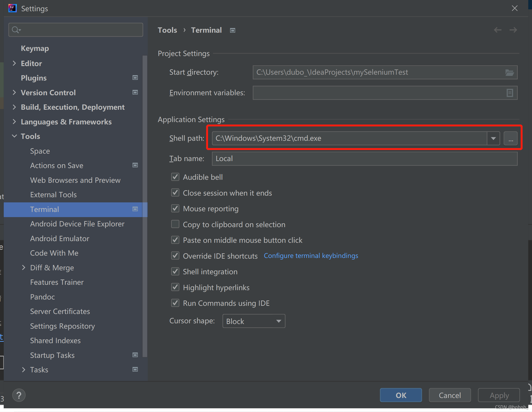The width and height of the screenshot is (532, 412).
Task: Open the Shell path dropdown arrow
Action: click(x=493, y=138)
